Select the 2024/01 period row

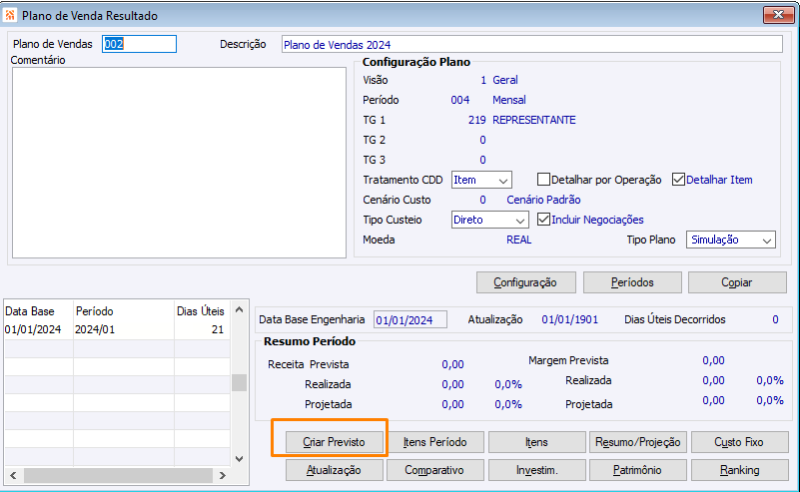pos(116,330)
